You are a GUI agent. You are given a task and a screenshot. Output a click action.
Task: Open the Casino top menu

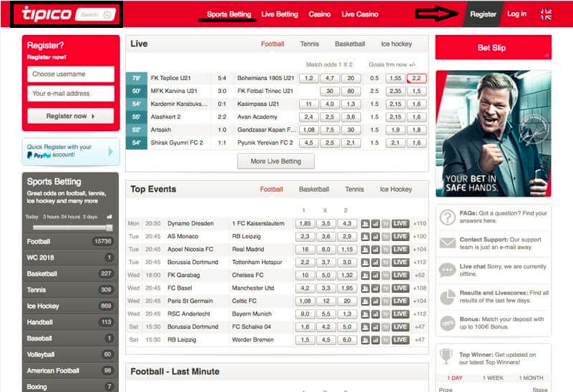pos(319,14)
